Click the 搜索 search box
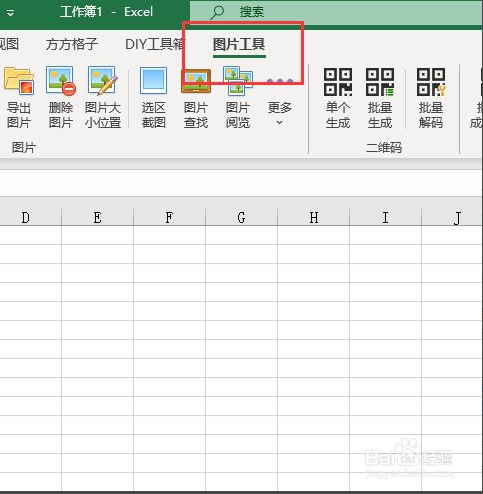483x494 pixels. coord(336,12)
